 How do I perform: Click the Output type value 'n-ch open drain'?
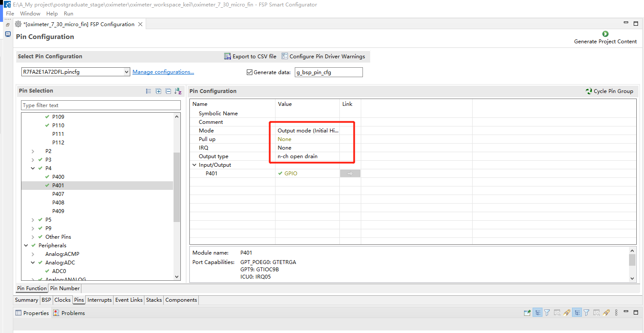point(298,156)
